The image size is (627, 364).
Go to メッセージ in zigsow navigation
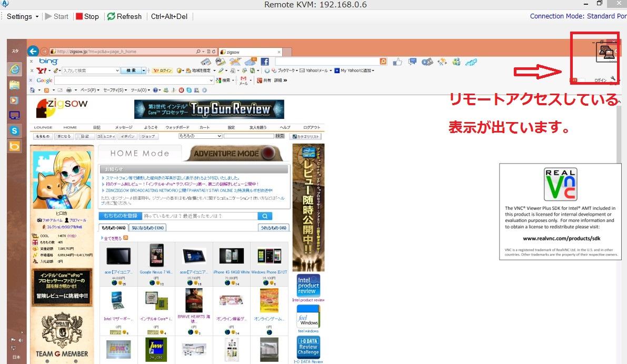(x=124, y=127)
